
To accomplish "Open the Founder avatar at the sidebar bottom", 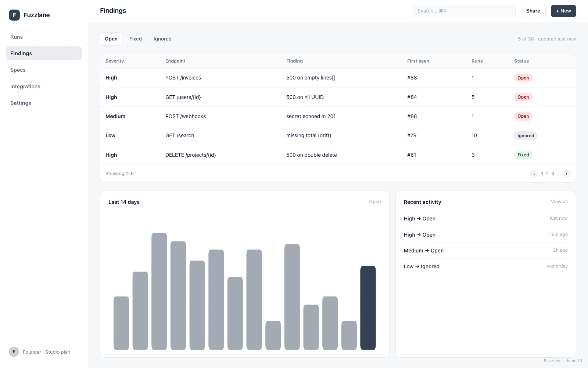I will [14, 352].
